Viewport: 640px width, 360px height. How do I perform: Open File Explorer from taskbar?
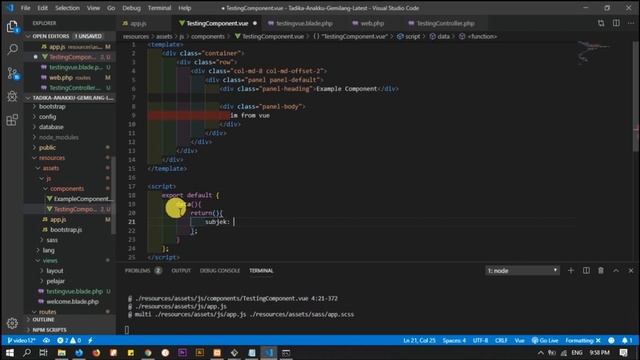coord(61,353)
